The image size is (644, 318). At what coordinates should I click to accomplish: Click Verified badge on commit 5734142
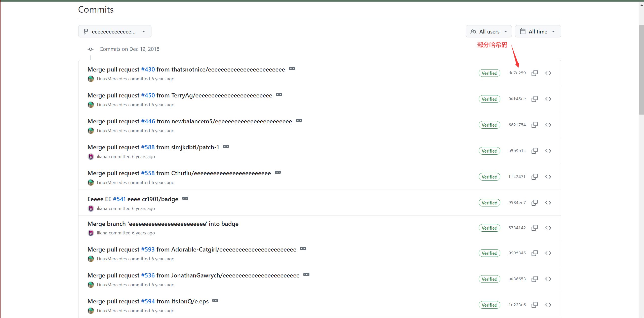pyautogui.click(x=489, y=228)
